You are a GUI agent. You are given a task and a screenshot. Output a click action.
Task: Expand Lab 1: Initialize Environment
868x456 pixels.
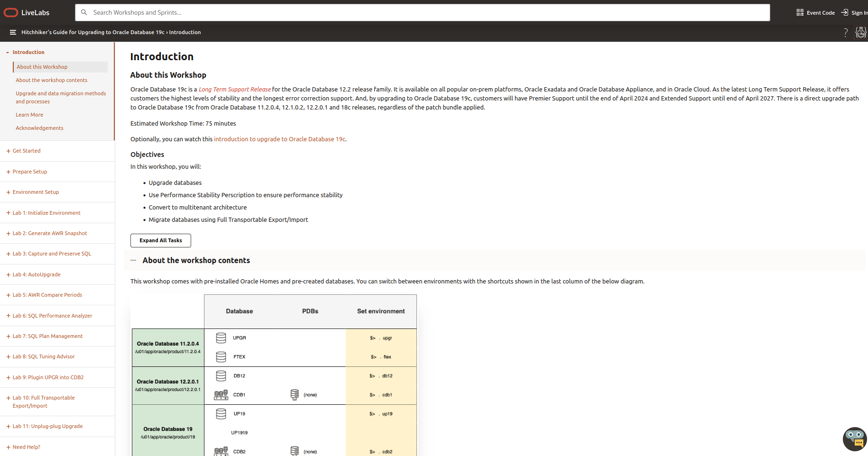pyautogui.click(x=9, y=213)
